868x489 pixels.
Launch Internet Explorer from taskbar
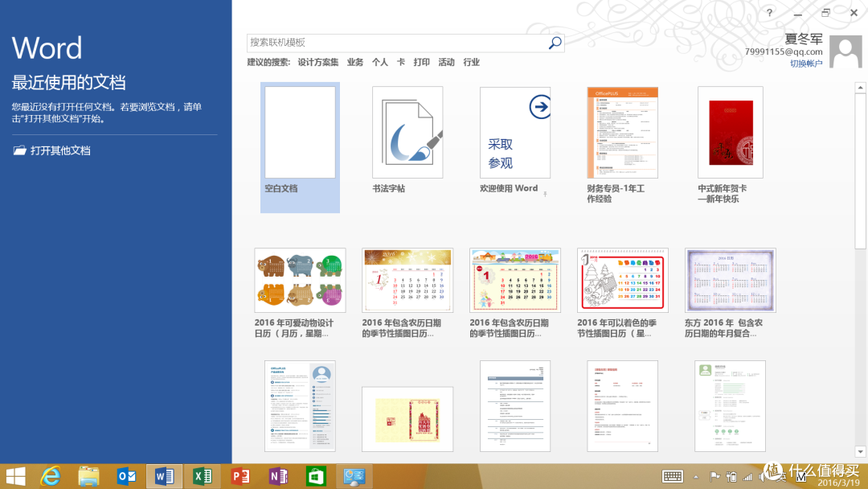click(51, 476)
